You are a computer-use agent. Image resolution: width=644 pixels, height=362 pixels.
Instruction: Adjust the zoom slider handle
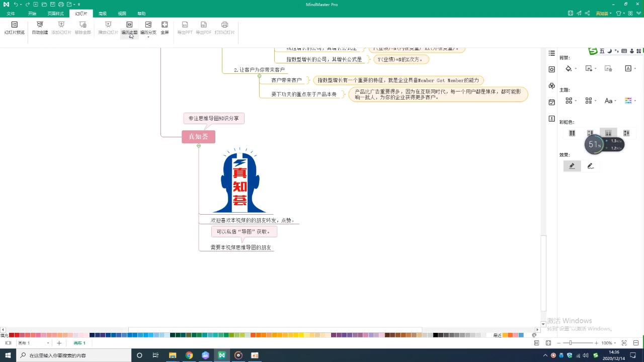click(571, 343)
